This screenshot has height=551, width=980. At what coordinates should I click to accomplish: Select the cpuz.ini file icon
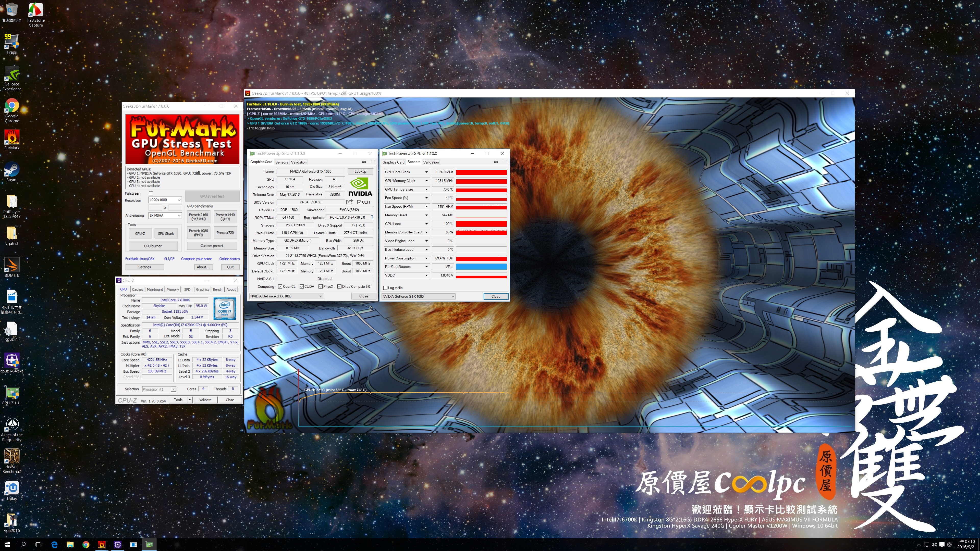(12, 331)
